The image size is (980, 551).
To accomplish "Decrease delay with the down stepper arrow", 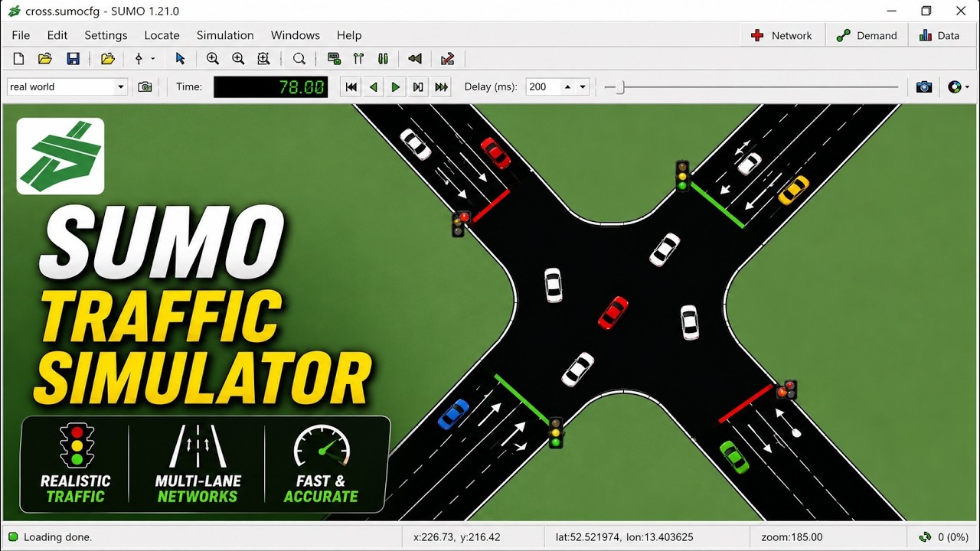I will (583, 86).
